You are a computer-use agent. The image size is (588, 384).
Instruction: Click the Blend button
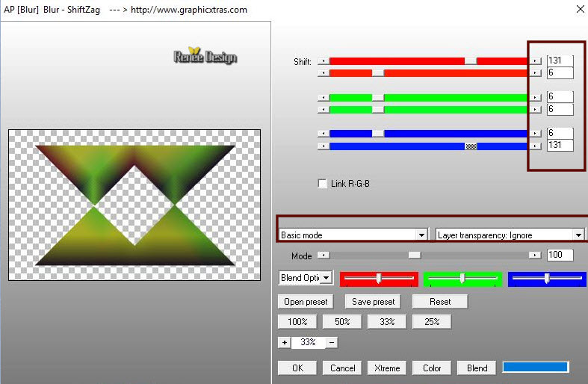click(477, 368)
